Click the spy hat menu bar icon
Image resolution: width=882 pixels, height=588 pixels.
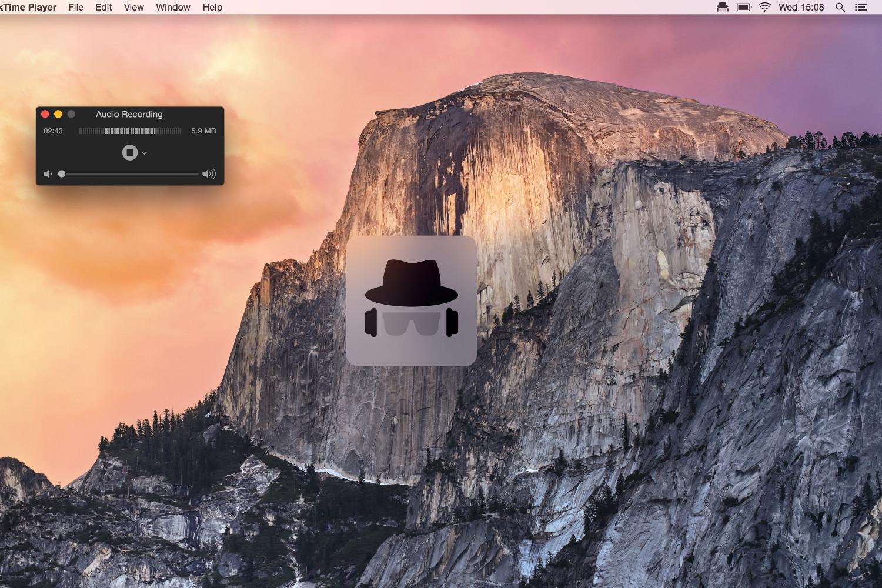723,7
